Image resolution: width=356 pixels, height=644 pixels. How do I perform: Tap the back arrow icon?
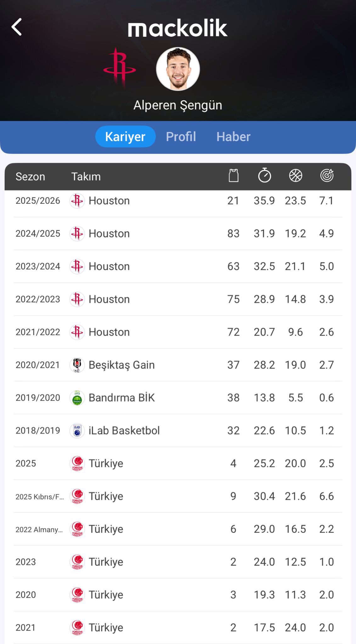pos(17,27)
